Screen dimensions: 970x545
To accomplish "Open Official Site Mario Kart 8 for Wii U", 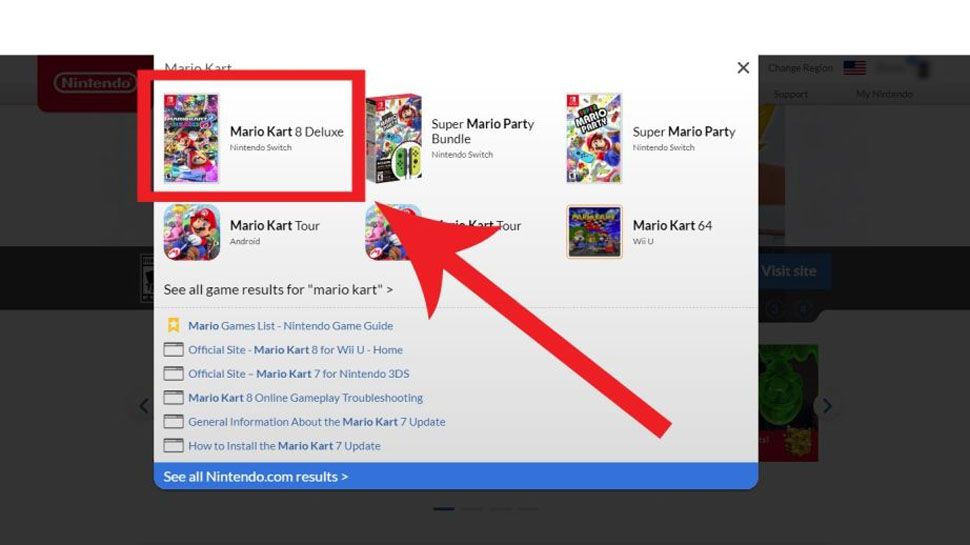I will click(x=295, y=350).
